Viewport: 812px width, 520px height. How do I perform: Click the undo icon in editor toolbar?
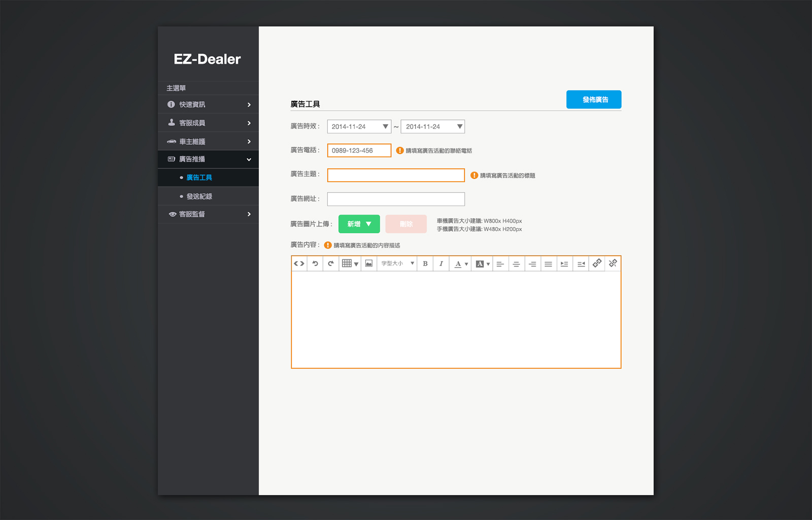(x=315, y=264)
